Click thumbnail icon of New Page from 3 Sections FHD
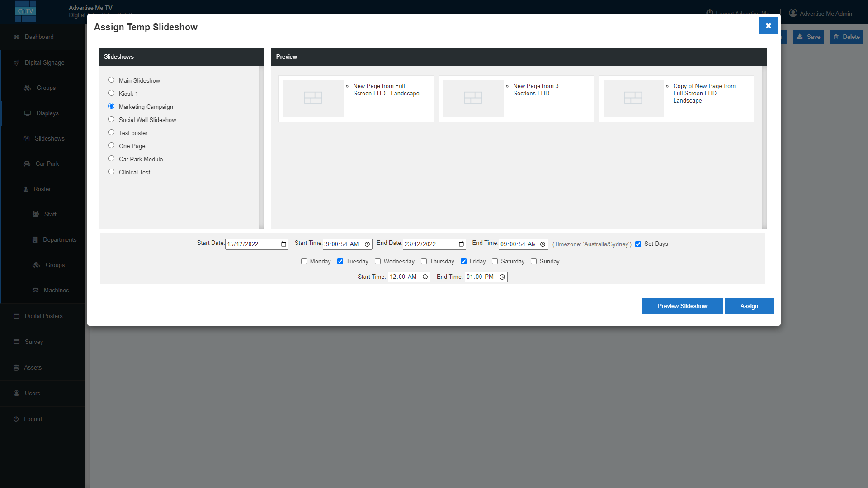This screenshot has height=488, width=868. tap(473, 98)
